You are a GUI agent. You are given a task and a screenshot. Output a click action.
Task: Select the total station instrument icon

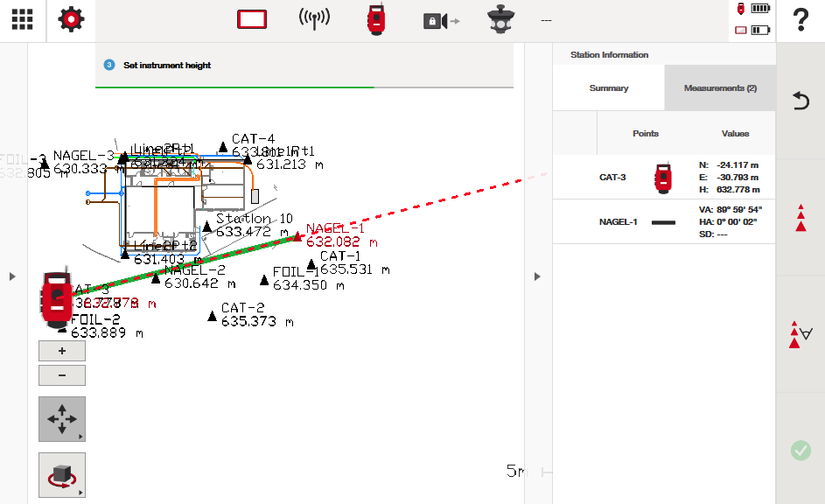click(x=375, y=20)
